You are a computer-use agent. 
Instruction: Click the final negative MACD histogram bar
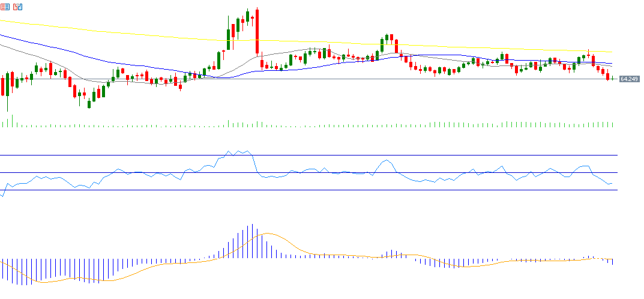(x=612, y=262)
